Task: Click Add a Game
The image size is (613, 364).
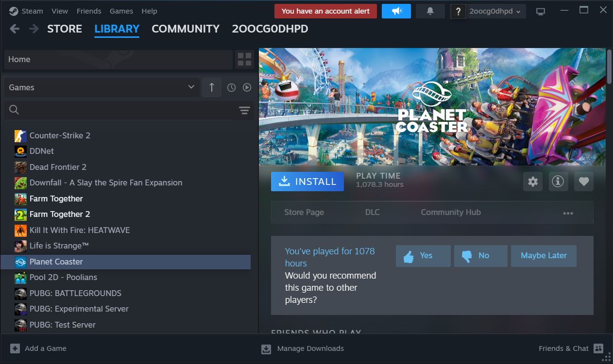Action: click(38, 348)
